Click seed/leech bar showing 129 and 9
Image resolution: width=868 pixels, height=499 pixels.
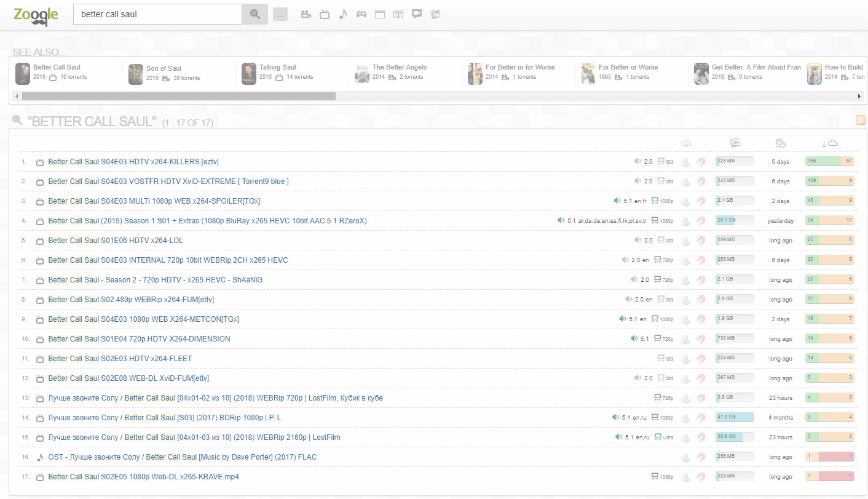click(830, 181)
